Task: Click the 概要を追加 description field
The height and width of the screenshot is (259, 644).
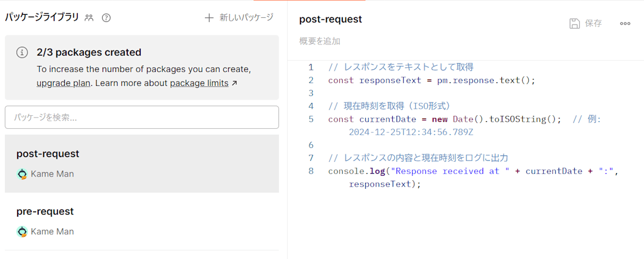Action: click(x=320, y=41)
